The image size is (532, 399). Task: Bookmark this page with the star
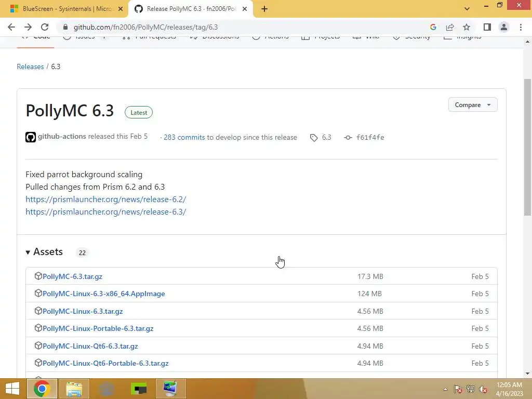[x=467, y=27]
